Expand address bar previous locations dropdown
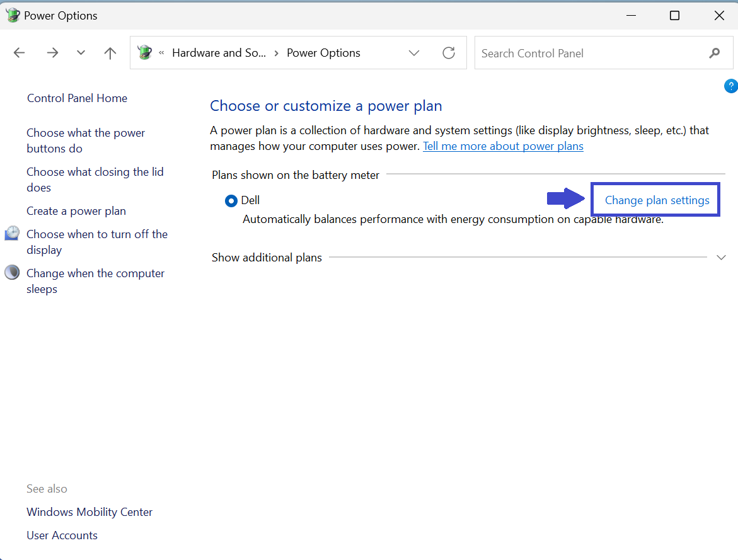The height and width of the screenshot is (560, 738). pos(414,53)
